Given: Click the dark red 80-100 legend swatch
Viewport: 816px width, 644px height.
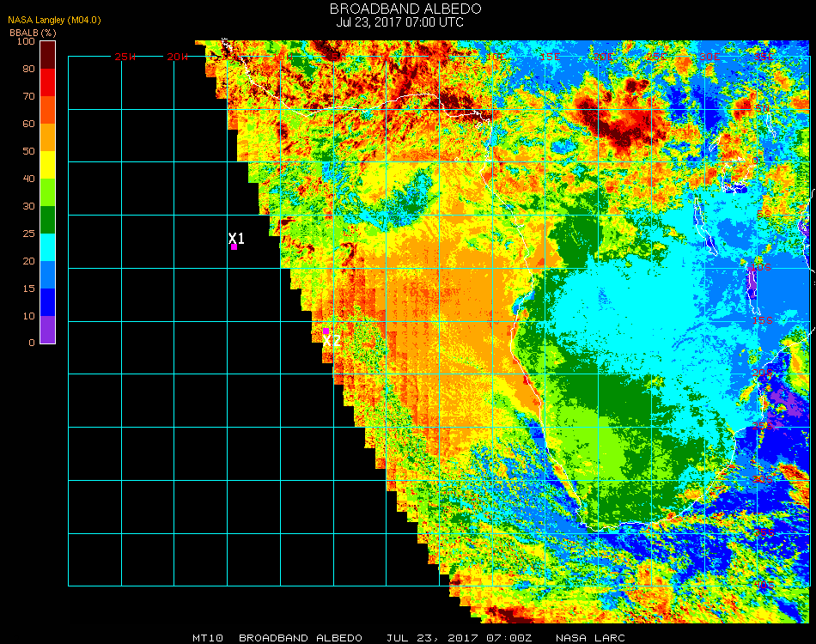Looking at the screenshot, I should (47, 55).
